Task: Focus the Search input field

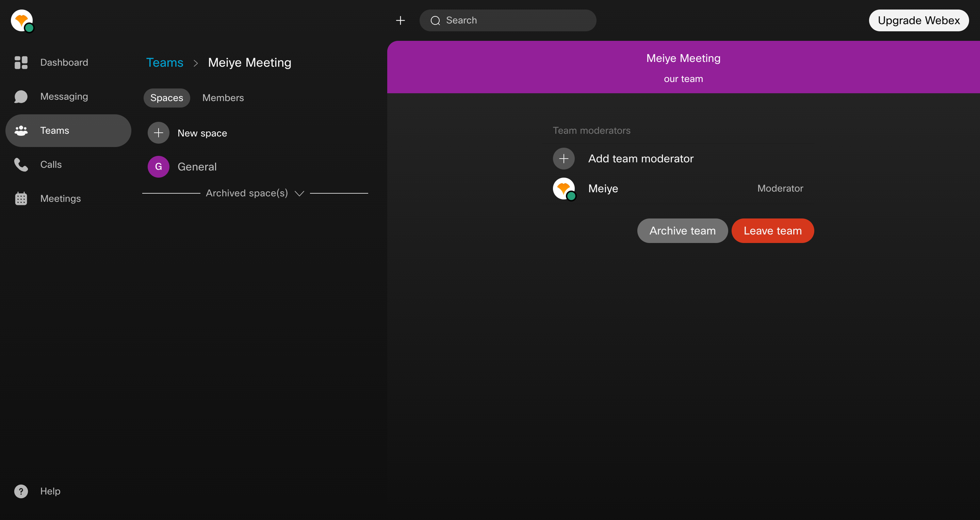Action: coord(507,20)
